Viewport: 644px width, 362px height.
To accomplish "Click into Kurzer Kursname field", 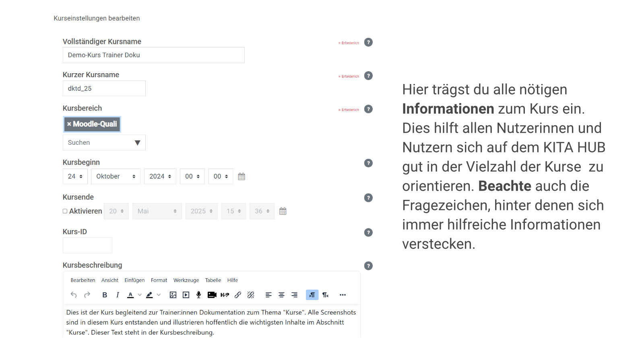I will point(104,88).
